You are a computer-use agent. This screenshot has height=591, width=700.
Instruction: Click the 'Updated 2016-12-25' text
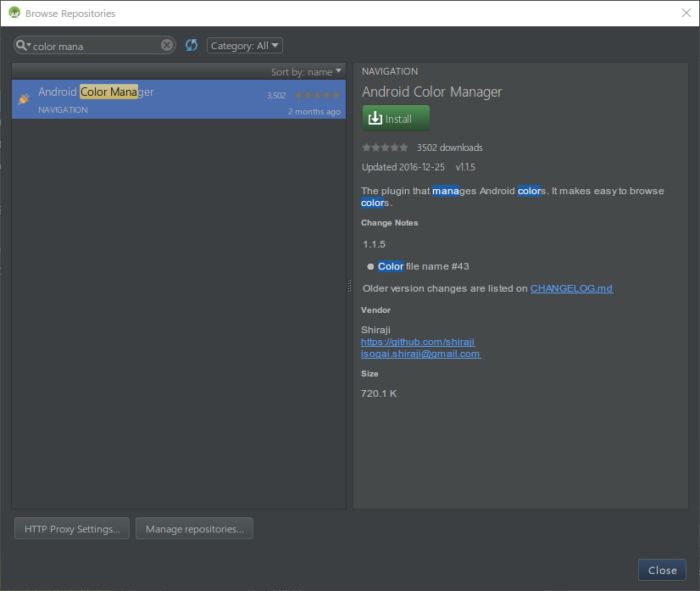403,167
